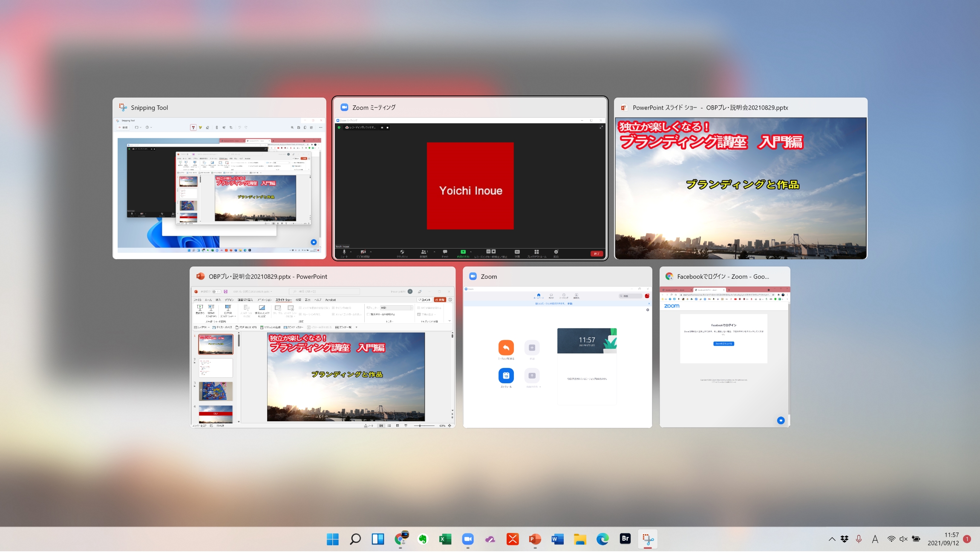Image resolution: width=980 pixels, height=553 pixels.
Task: Open the Widgets panel from the taskbar
Action: 378,539
